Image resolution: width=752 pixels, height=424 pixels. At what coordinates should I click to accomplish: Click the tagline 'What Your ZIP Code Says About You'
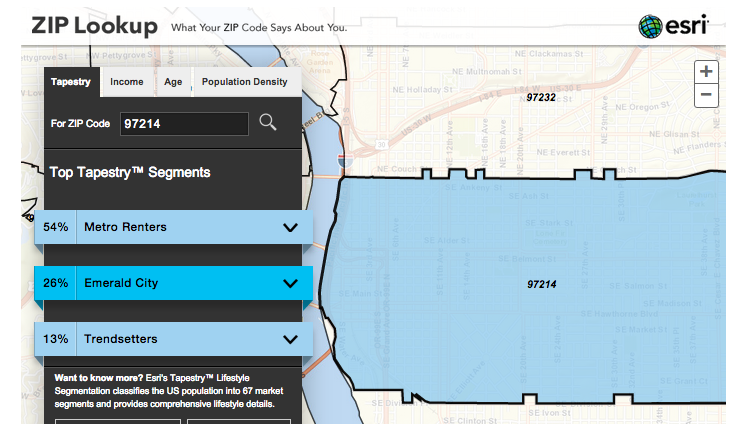(258, 28)
